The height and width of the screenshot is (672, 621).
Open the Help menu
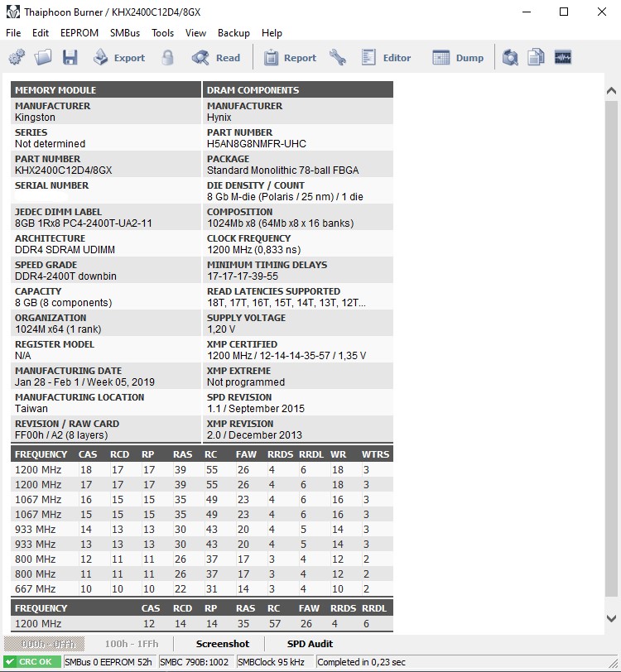tap(272, 33)
